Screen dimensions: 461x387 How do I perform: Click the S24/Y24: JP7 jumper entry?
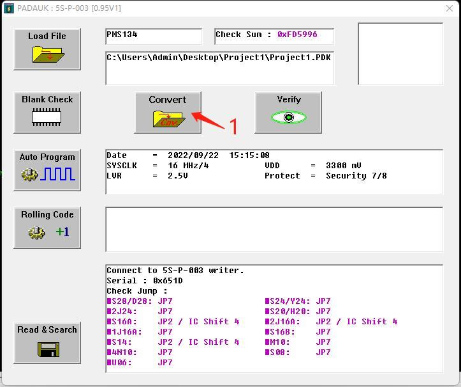[298, 301]
